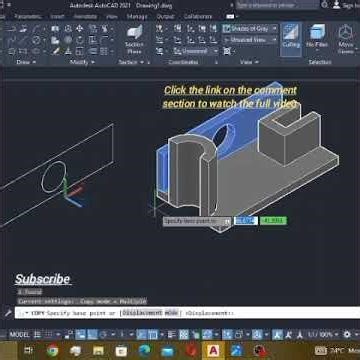The image size is (360, 360).
Task: Select the Circle tool in Draw panel
Action: [x=36, y=40]
